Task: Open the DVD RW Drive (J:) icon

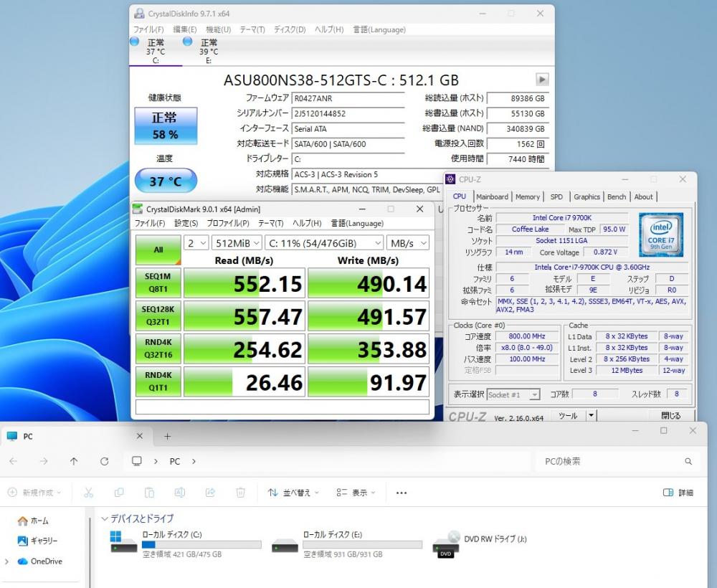Action: 446,544
